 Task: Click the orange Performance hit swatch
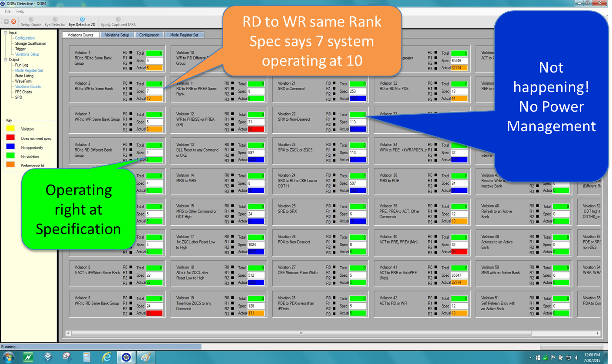tap(10, 165)
